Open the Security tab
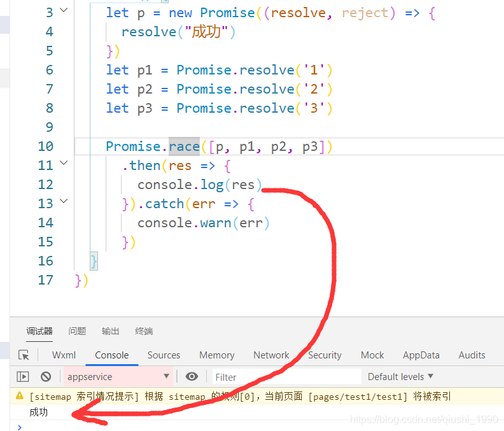The width and height of the screenshot is (504, 431). click(x=325, y=355)
